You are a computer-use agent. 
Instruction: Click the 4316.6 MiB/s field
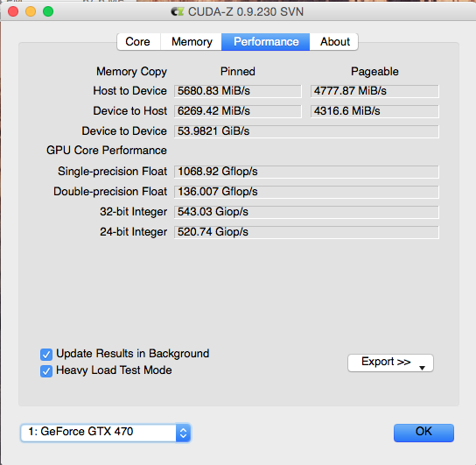pyautogui.click(x=374, y=111)
